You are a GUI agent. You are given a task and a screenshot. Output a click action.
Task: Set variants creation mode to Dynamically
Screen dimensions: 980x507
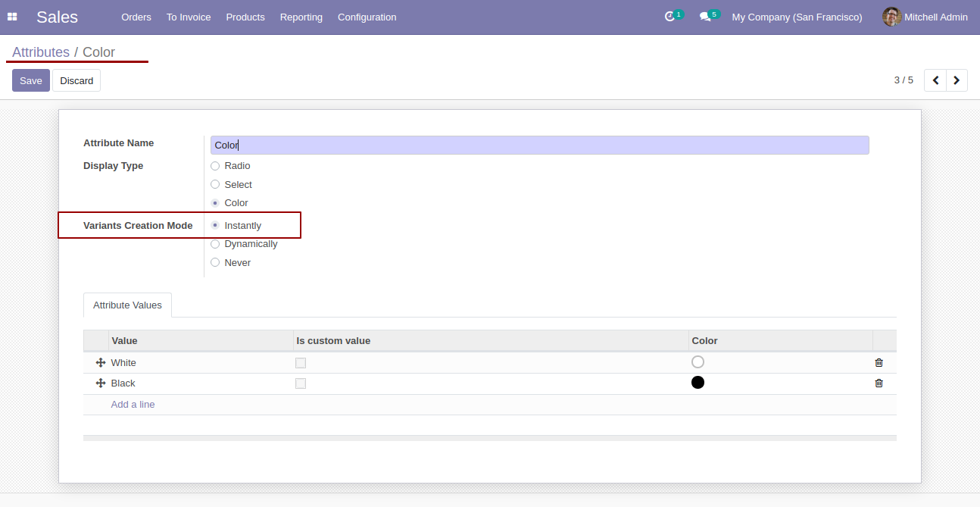pyautogui.click(x=215, y=244)
